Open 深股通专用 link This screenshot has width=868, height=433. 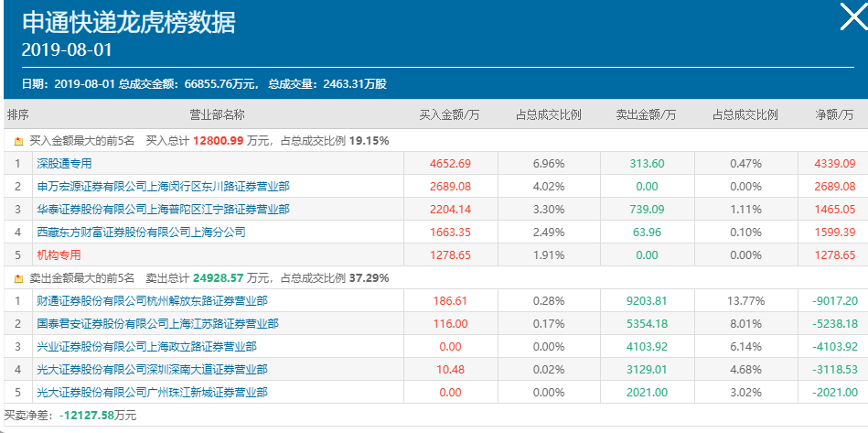[65, 164]
